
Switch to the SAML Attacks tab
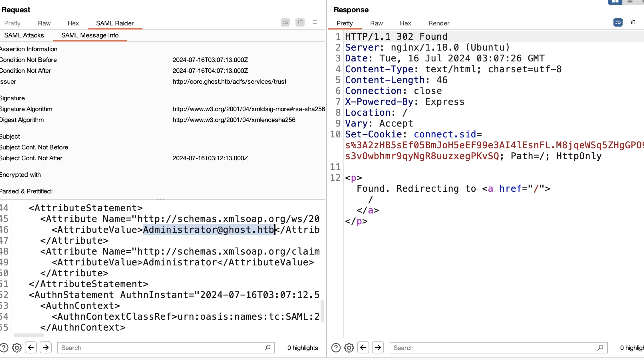click(x=24, y=35)
